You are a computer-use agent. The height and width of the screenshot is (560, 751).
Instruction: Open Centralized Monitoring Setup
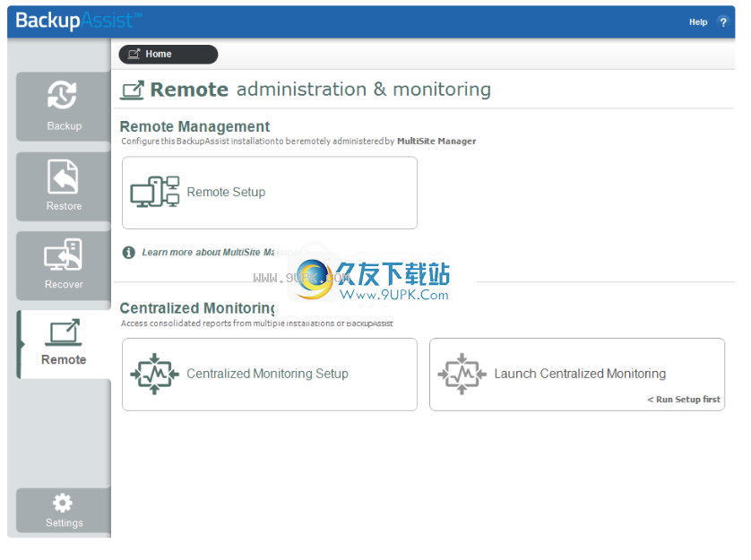click(270, 375)
